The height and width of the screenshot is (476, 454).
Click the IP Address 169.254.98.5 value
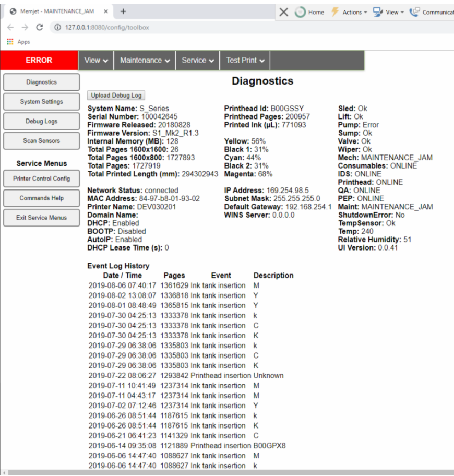point(288,191)
